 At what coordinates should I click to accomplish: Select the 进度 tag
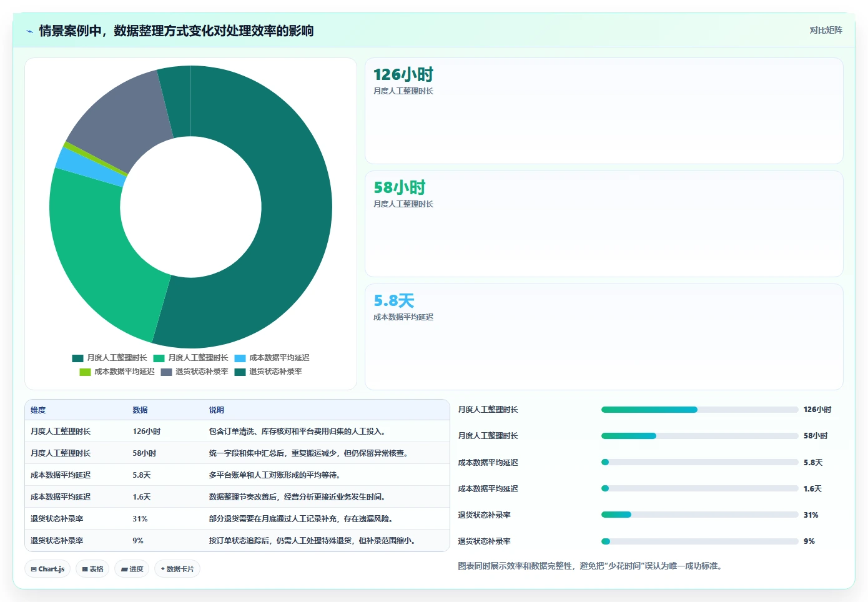[132, 569]
